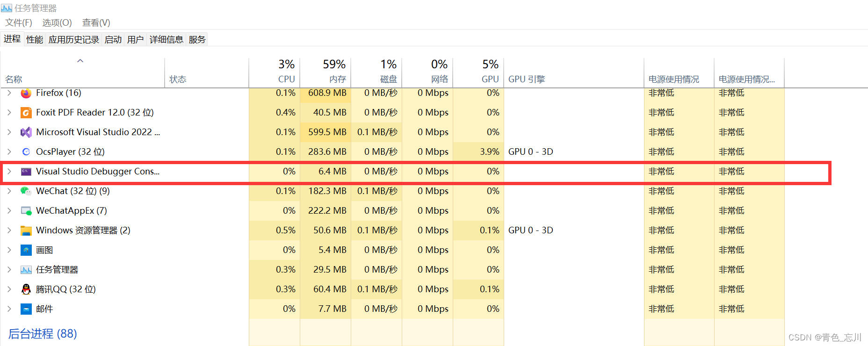The width and height of the screenshot is (868, 346).
Task: Sort by the first 电源使用情况 column header
Action: pyautogui.click(x=679, y=72)
